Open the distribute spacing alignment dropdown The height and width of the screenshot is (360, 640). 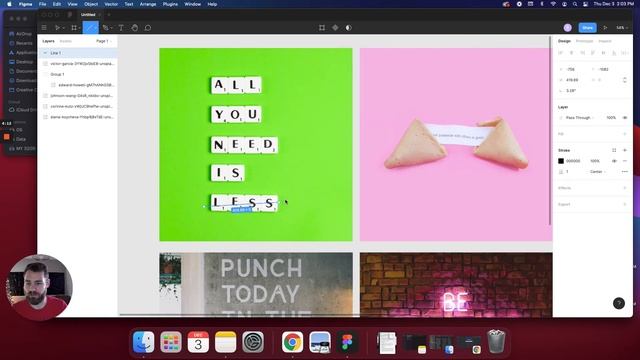(624, 53)
